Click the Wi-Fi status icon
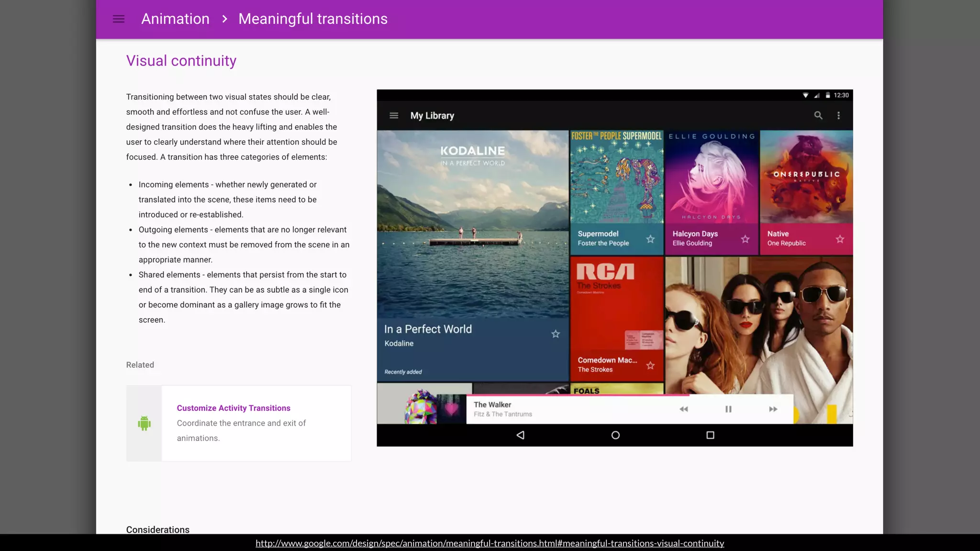The height and width of the screenshot is (551, 980). coord(806,95)
